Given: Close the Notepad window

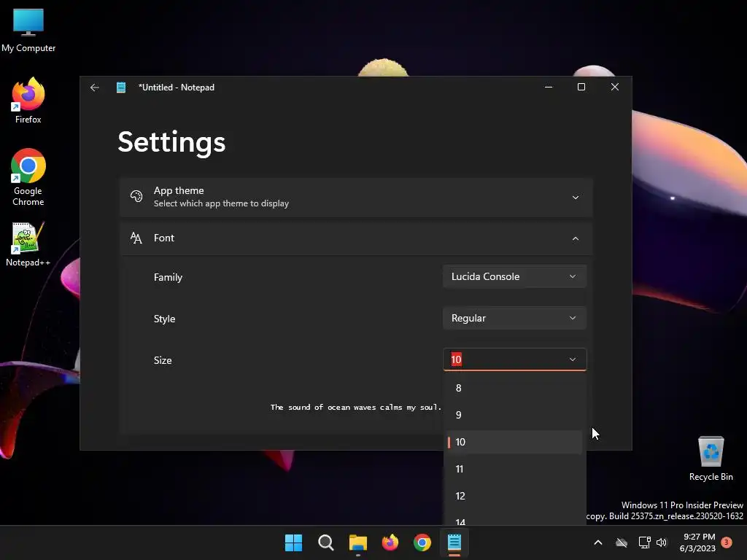Looking at the screenshot, I should tap(614, 87).
